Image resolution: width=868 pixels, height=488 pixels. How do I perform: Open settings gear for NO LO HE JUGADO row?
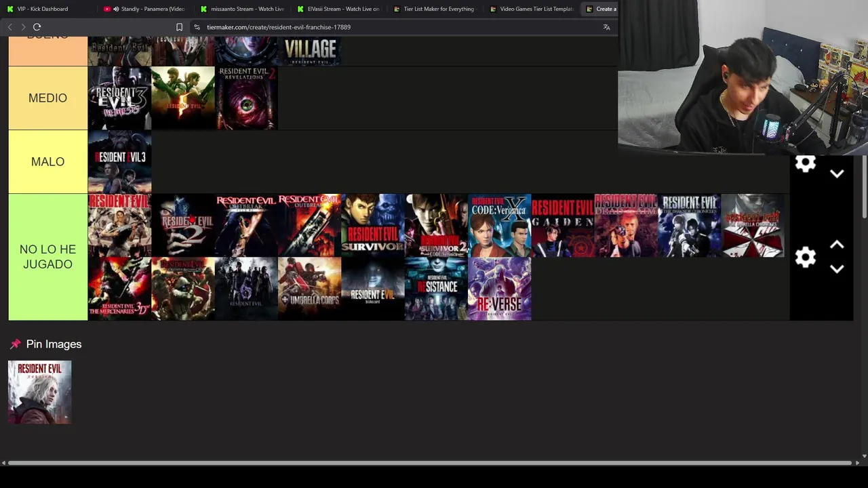click(x=806, y=257)
